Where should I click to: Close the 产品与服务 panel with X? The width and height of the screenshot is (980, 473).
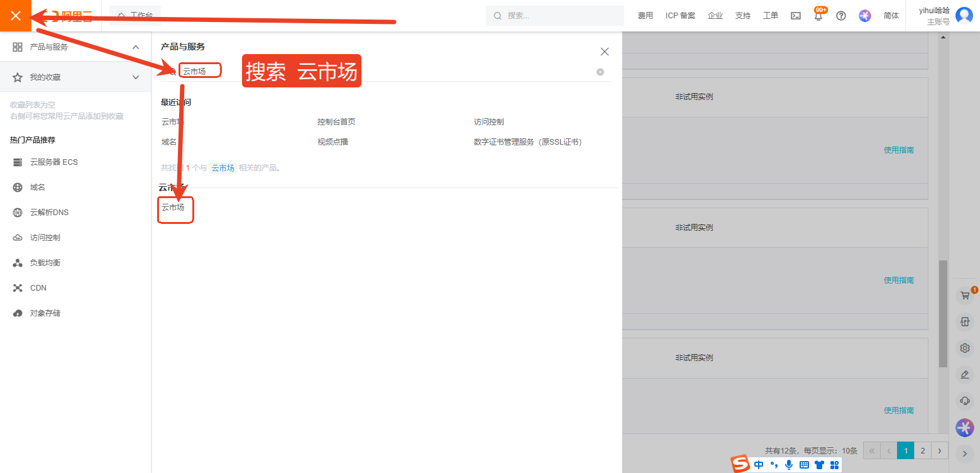point(605,52)
